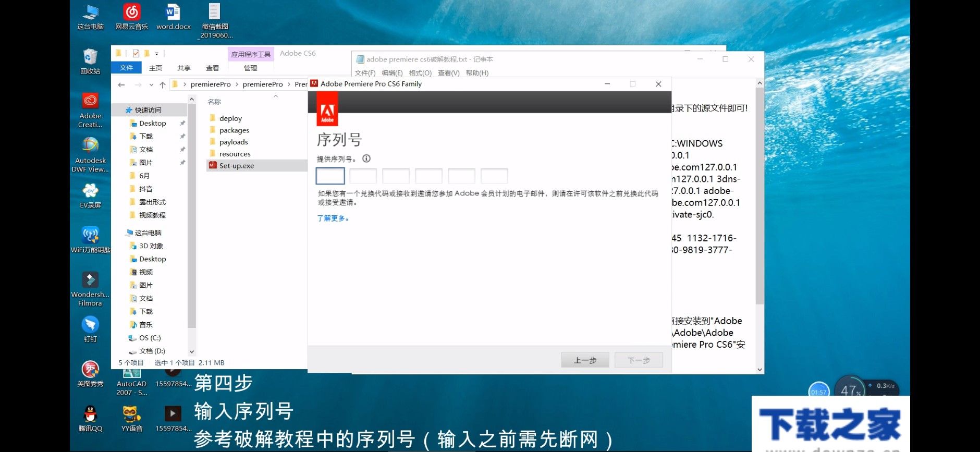Viewport: 980px width, 452px height.
Task: Open the 文件 tab in Explorer ribbon
Action: (126, 68)
